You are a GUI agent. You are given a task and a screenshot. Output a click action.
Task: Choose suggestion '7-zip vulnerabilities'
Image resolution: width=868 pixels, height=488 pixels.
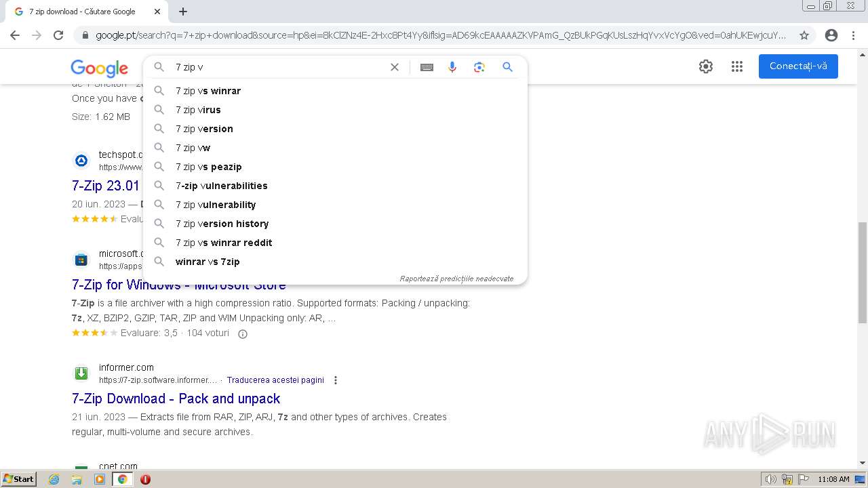point(335,186)
